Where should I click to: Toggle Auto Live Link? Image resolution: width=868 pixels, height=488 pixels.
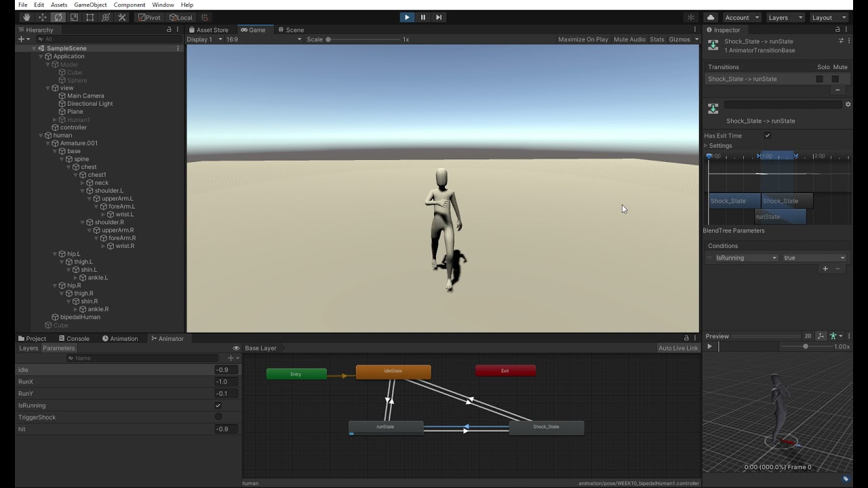[x=678, y=348]
